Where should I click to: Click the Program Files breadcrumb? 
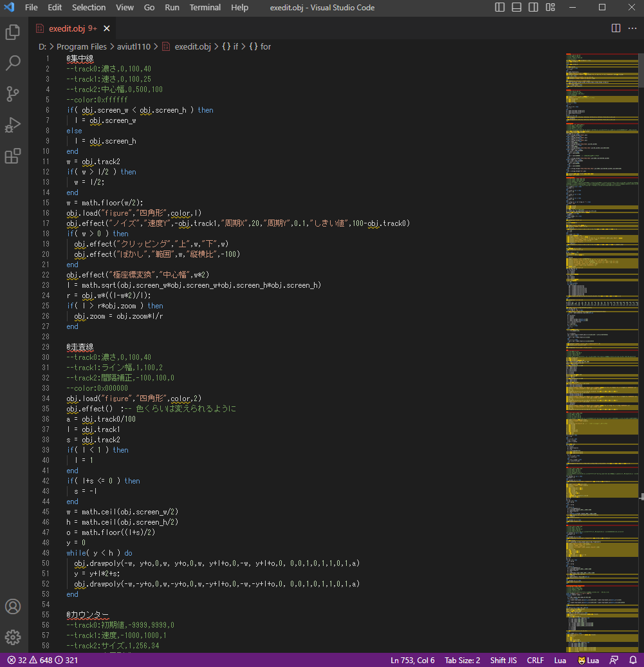tap(82, 47)
